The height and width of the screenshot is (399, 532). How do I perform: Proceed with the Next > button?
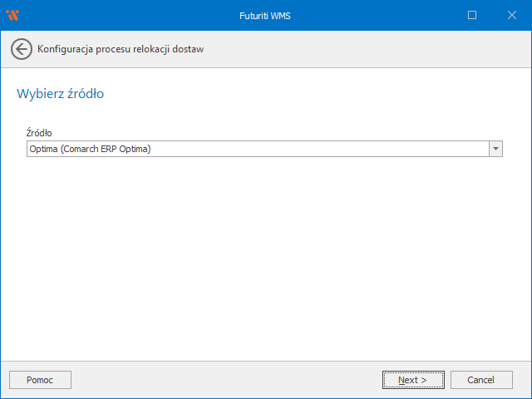click(x=412, y=380)
